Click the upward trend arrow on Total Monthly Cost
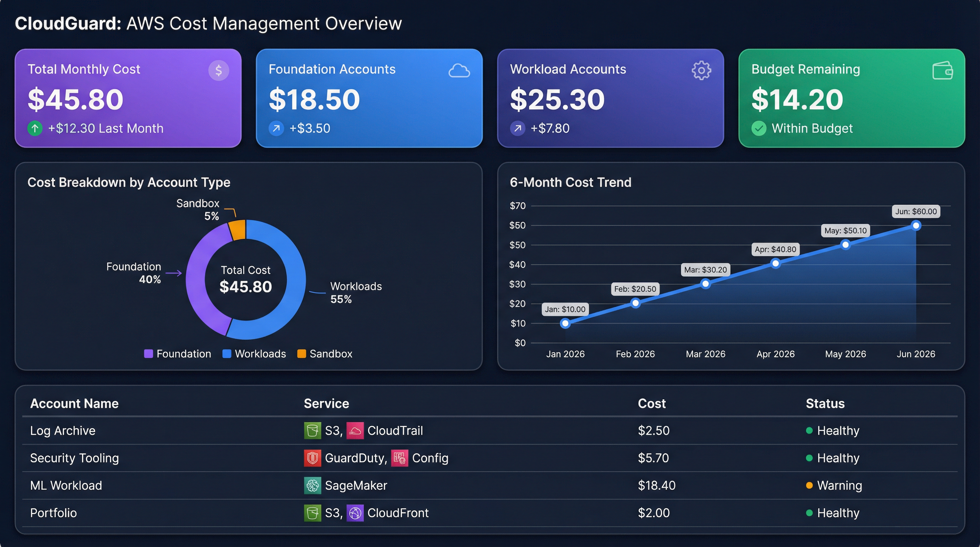Screen dimensions: 980x547 (x=35, y=128)
